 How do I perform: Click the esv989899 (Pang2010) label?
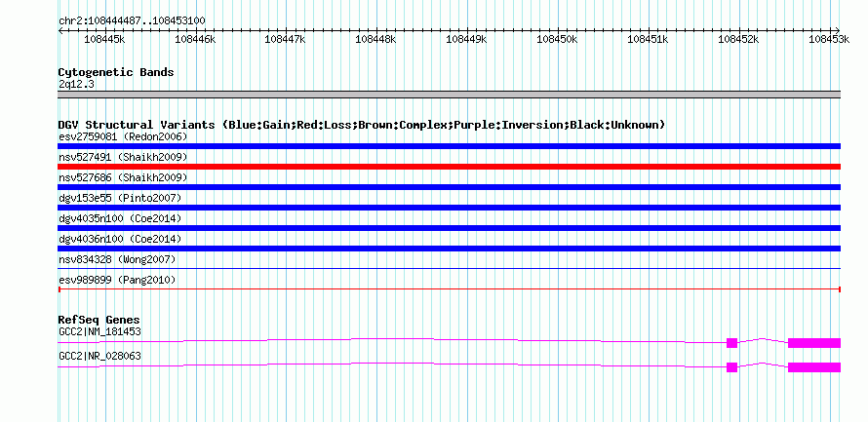tap(117, 281)
